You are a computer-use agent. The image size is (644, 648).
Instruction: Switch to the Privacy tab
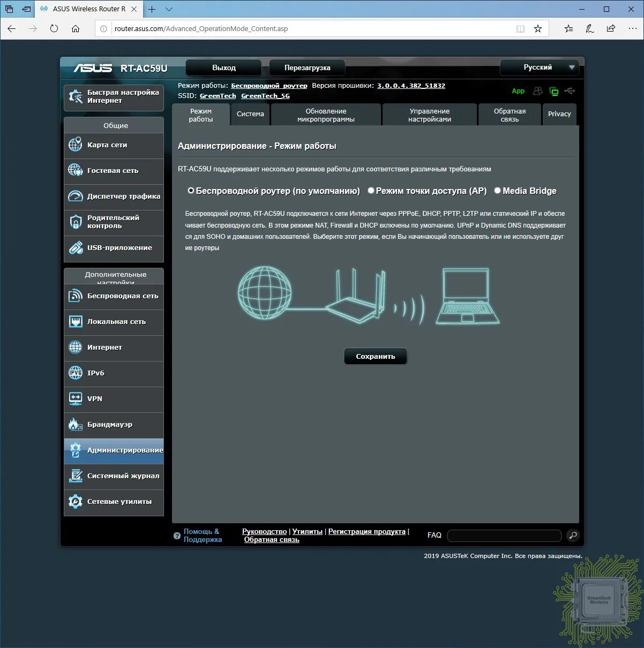point(559,114)
